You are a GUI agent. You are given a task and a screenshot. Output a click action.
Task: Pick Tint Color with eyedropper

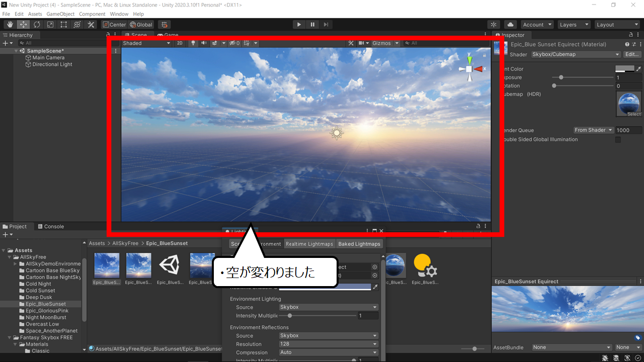[638, 69]
